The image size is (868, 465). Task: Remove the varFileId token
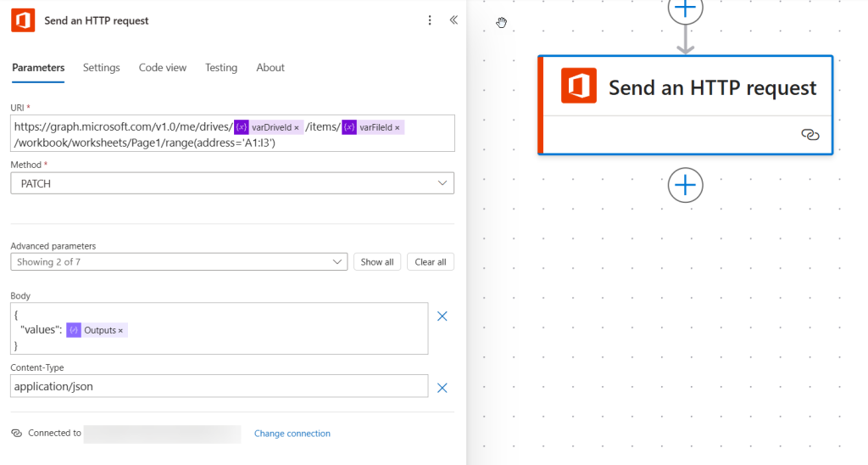(397, 127)
